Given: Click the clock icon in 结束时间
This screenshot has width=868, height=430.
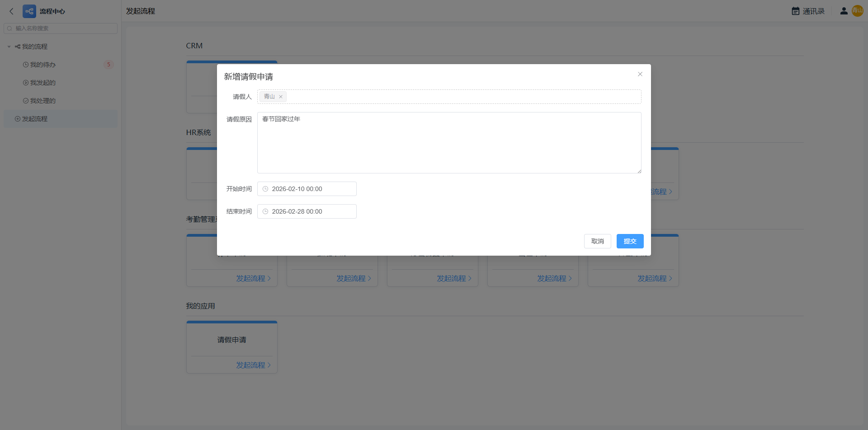Looking at the screenshot, I should tap(265, 211).
